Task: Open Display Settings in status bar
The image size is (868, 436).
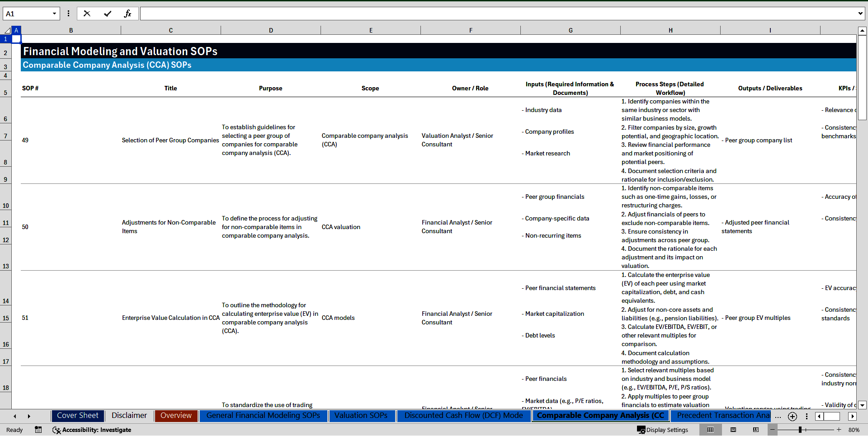Action: tap(663, 430)
